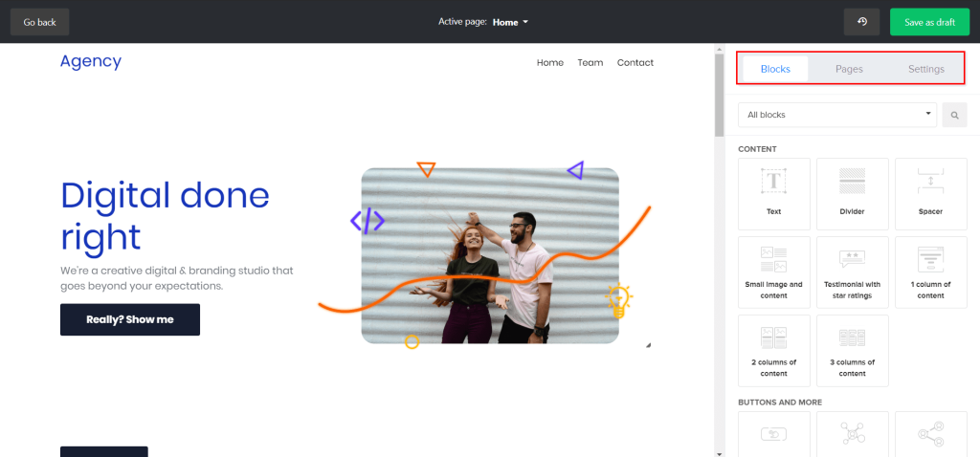
Task: Choose Testimonial with star ratings block
Action: 852,272
